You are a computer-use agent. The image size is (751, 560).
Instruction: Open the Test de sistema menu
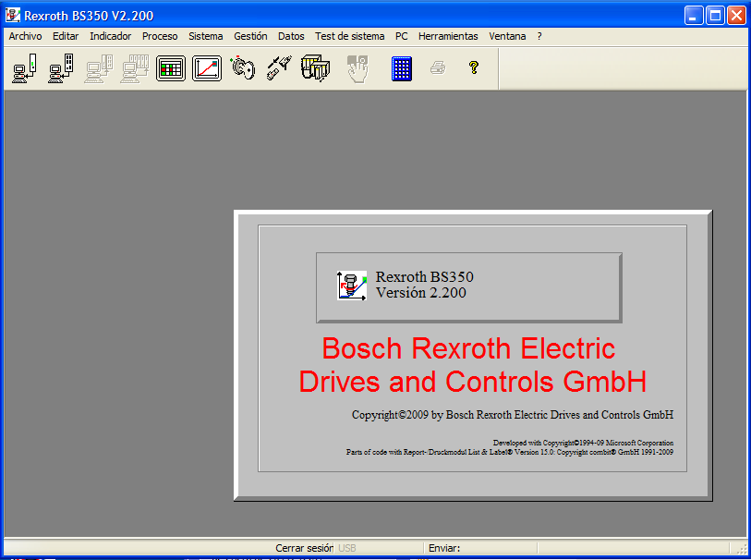(350, 36)
